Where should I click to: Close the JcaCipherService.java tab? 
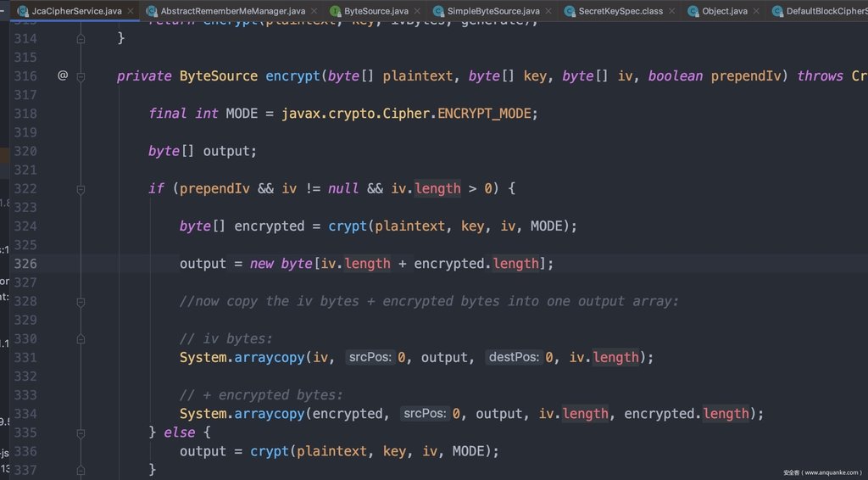click(131, 11)
